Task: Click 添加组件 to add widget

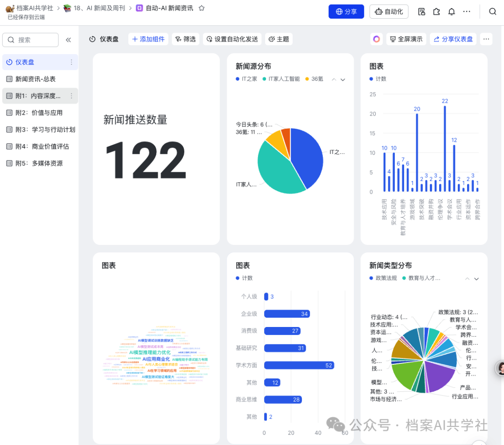Action: [148, 39]
